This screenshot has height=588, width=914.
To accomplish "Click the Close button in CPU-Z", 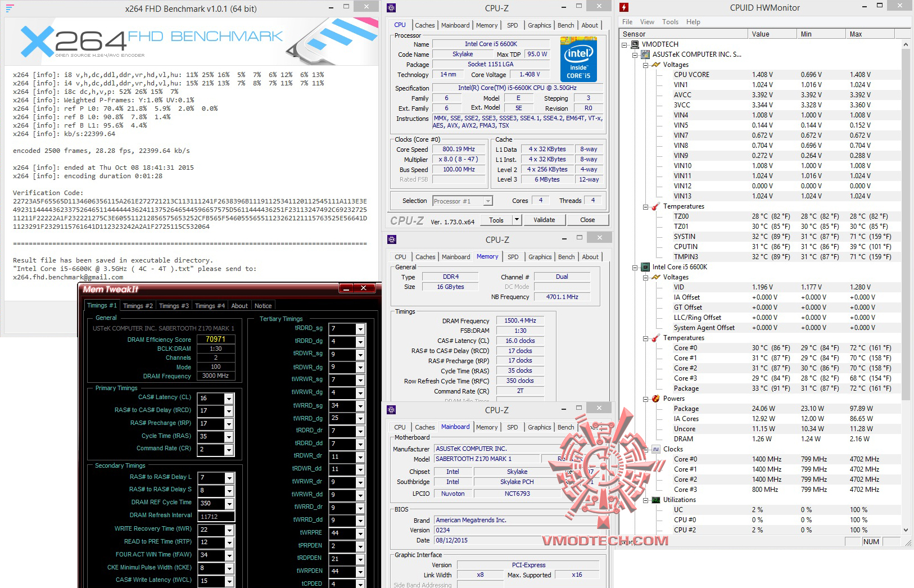I will (x=587, y=220).
